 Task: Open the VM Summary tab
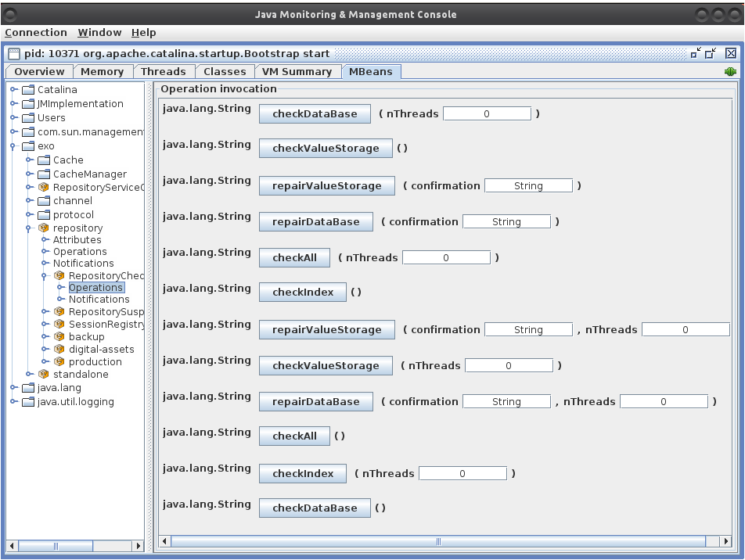(297, 71)
